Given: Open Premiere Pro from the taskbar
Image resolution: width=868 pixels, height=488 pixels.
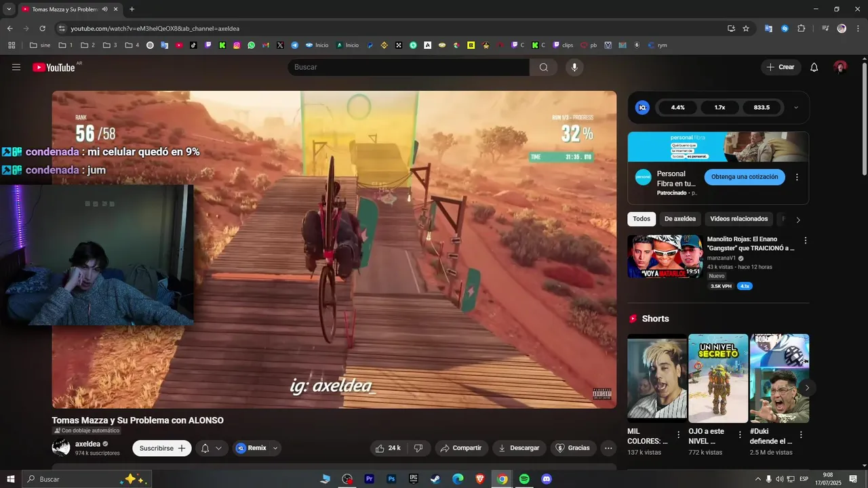Looking at the screenshot, I should [x=370, y=479].
